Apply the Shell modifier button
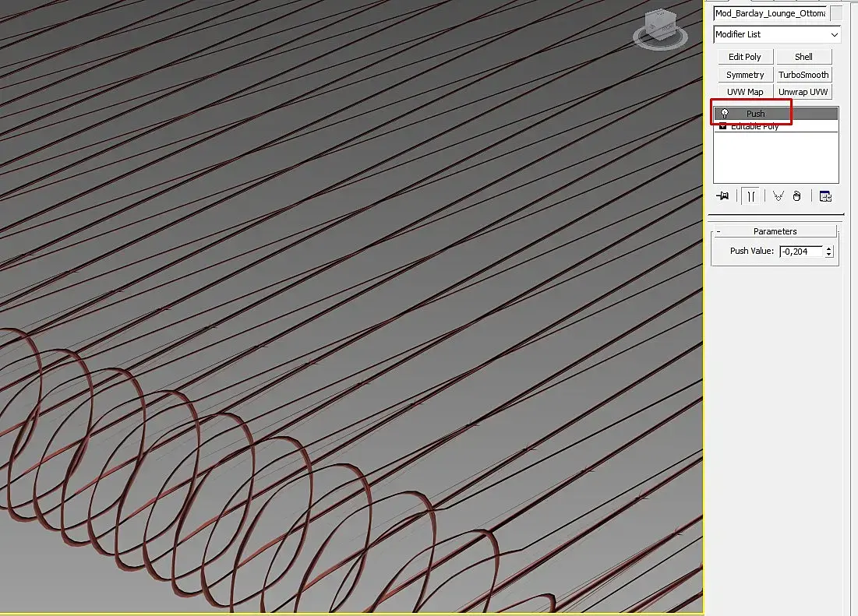 point(803,57)
